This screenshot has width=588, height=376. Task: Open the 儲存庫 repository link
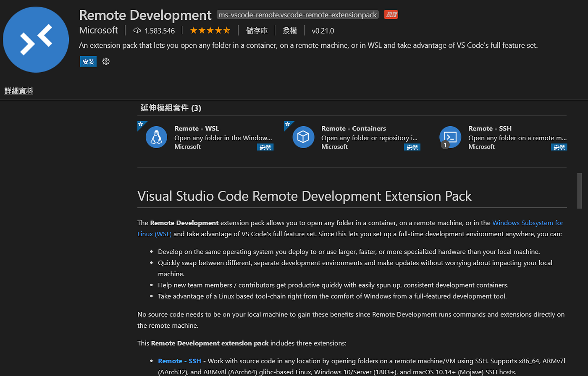257,31
